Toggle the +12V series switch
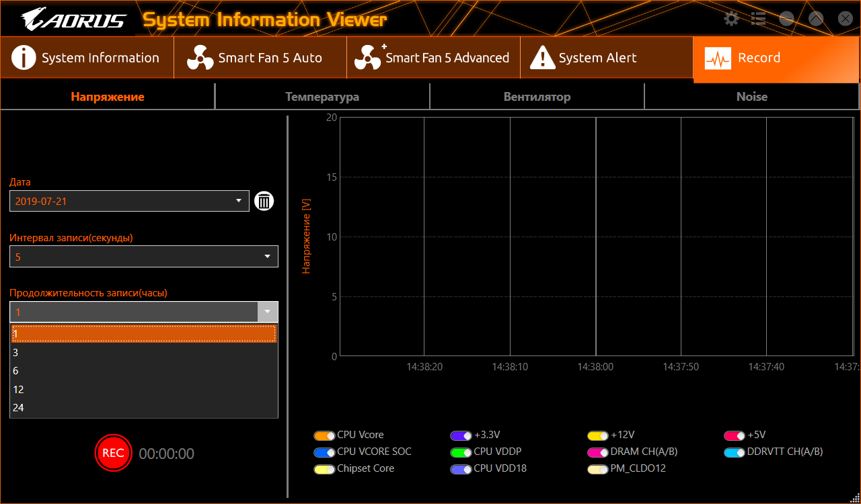 [x=598, y=435]
